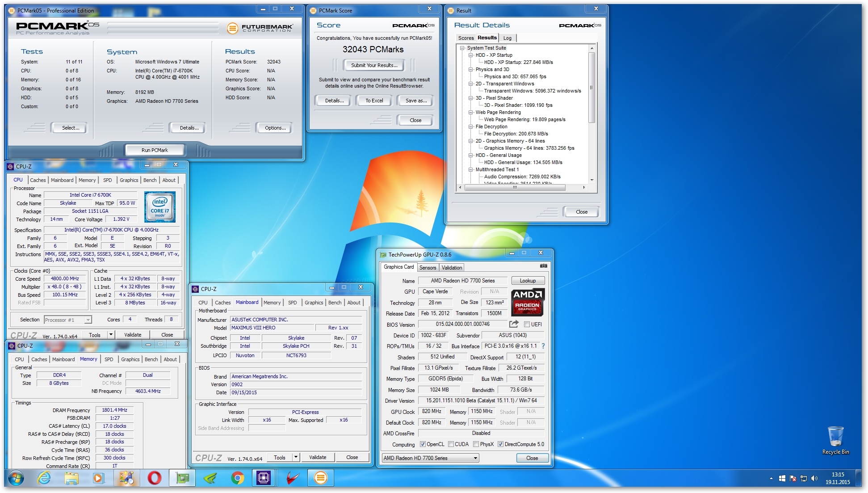Click the PCMark Score window title icon
Viewport: 868px width, 493px height.
tap(313, 10)
